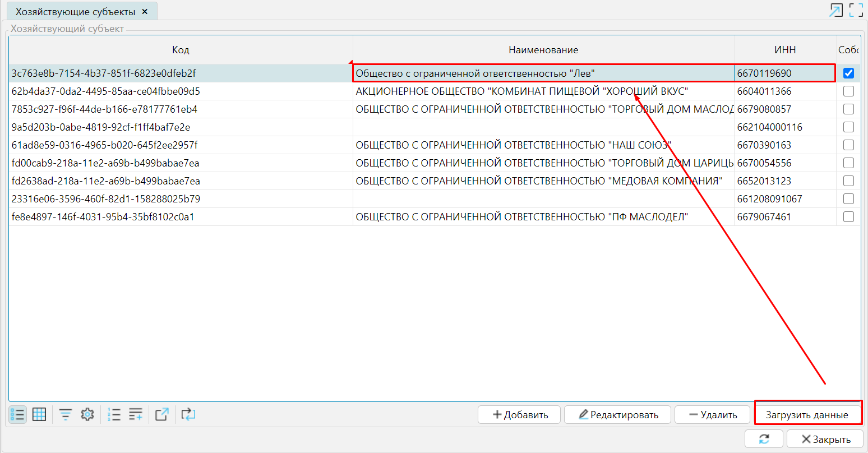Select the "МЕДОВАЯ КОМПАНИЯ" table row
868x453 pixels.
pyautogui.click(x=538, y=181)
